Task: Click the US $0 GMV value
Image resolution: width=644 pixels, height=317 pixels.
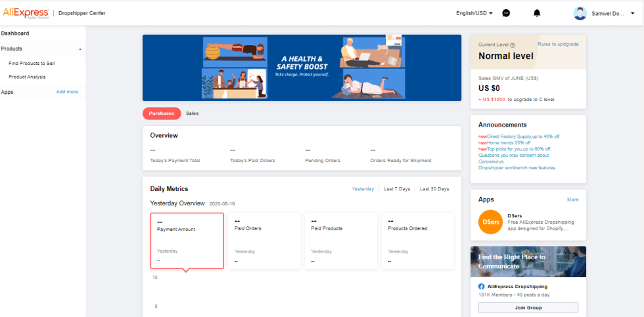Action: pos(489,88)
